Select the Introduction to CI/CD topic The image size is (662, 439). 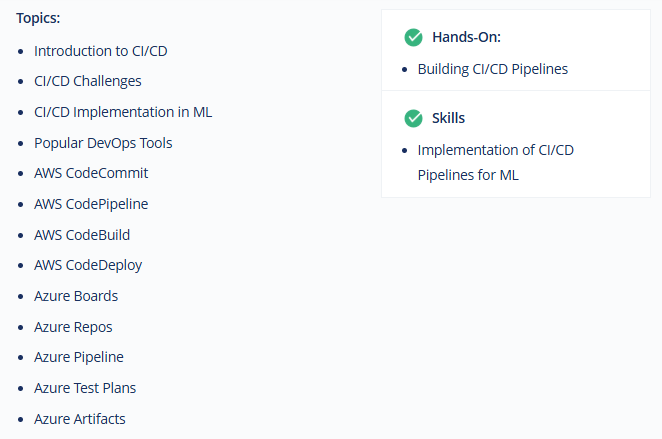100,51
